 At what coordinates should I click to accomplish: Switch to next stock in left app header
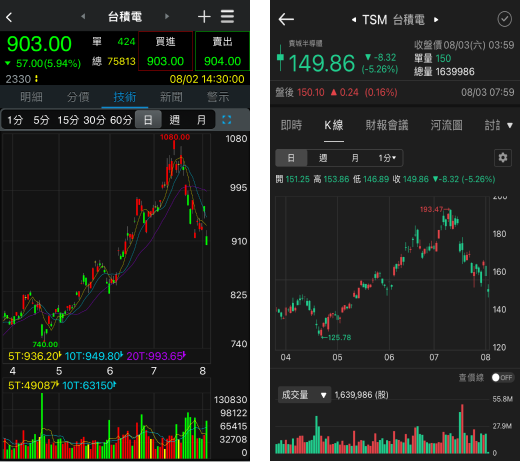167,16
